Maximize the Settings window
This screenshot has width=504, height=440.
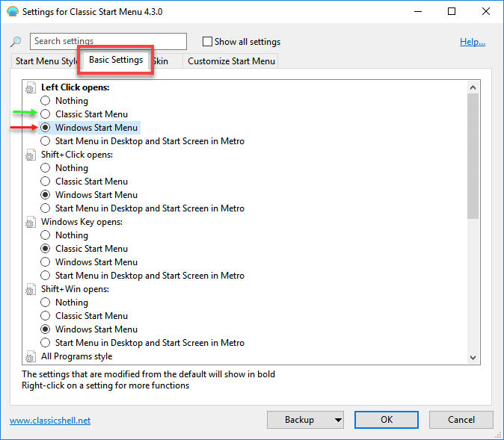pos(452,11)
